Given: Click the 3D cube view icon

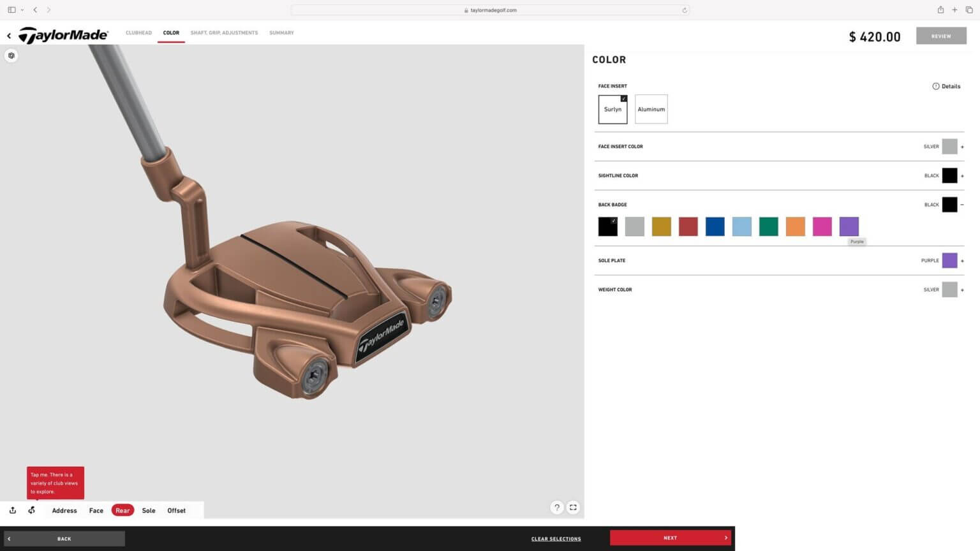Looking at the screenshot, I should (11, 55).
